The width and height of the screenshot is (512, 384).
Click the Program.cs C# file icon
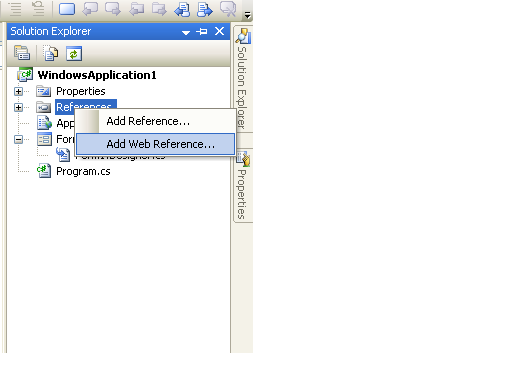click(44, 171)
